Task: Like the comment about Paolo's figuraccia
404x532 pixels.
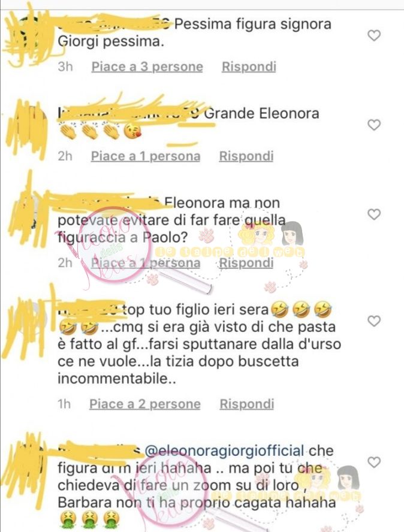Action: pyautogui.click(x=374, y=214)
